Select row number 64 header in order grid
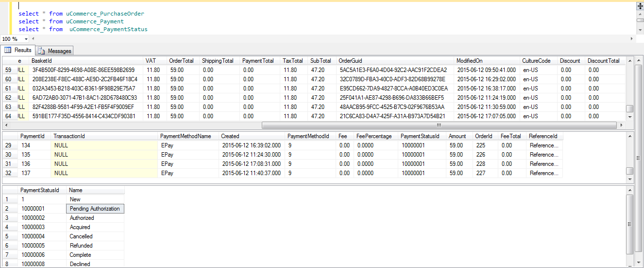644x268 pixels. pyautogui.click(x=10, y=116)
